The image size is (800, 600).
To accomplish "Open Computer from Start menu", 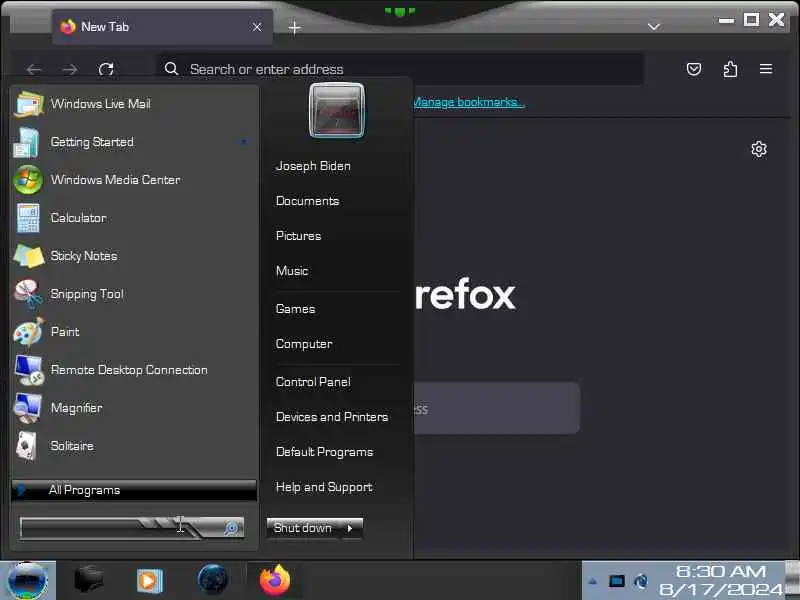I will pyautogui.click(x=304, y=344).
